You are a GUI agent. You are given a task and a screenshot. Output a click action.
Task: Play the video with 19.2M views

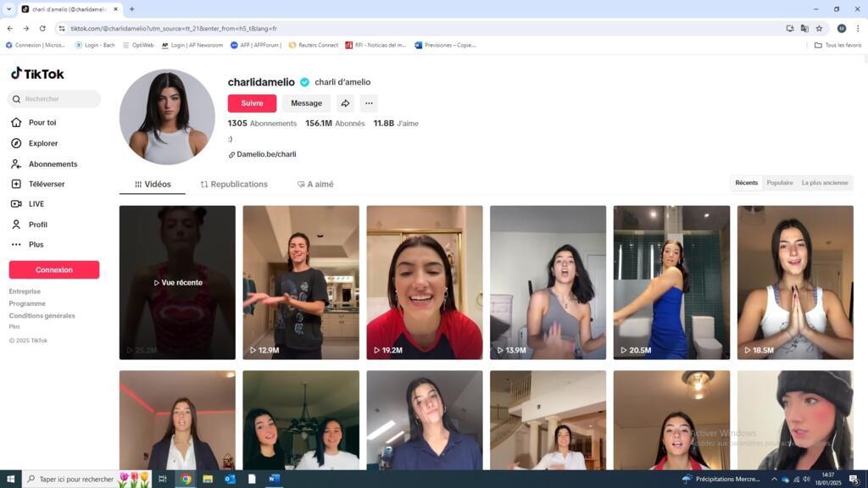click(424, 281)
